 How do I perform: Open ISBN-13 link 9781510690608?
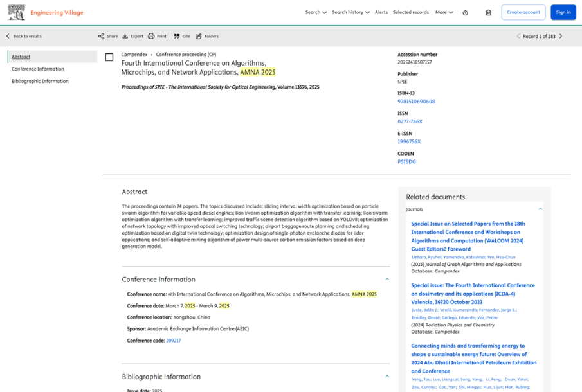click(416, 102)
